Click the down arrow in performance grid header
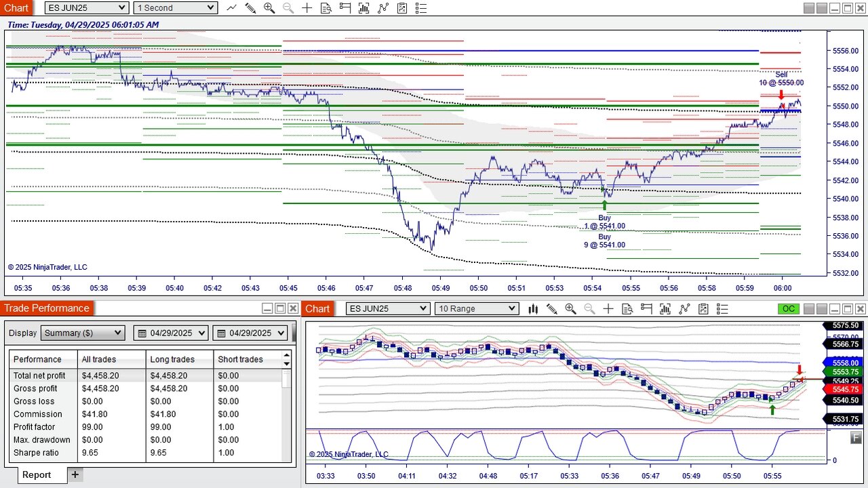This screenshot has width=868, height=488. coord(287,363)
